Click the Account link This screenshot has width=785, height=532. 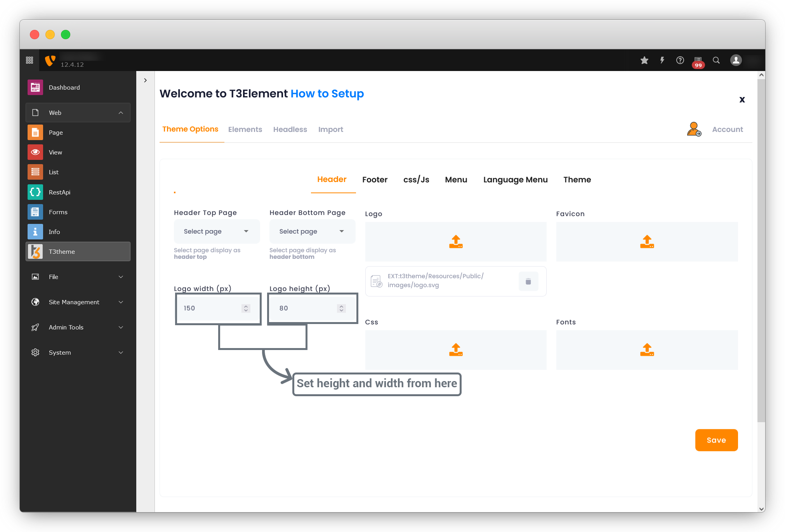point(728,130)
